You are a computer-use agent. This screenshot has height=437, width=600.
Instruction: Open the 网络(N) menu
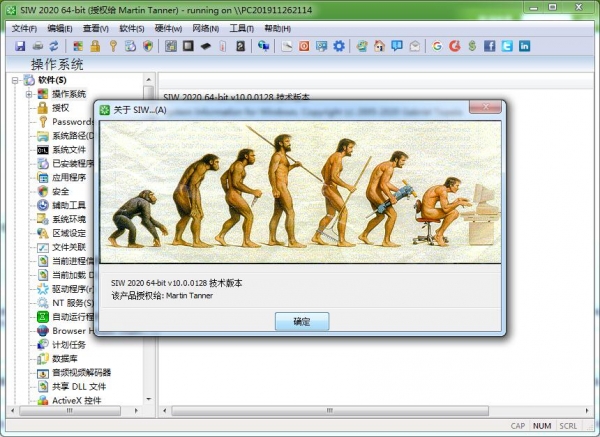point(205,29)
